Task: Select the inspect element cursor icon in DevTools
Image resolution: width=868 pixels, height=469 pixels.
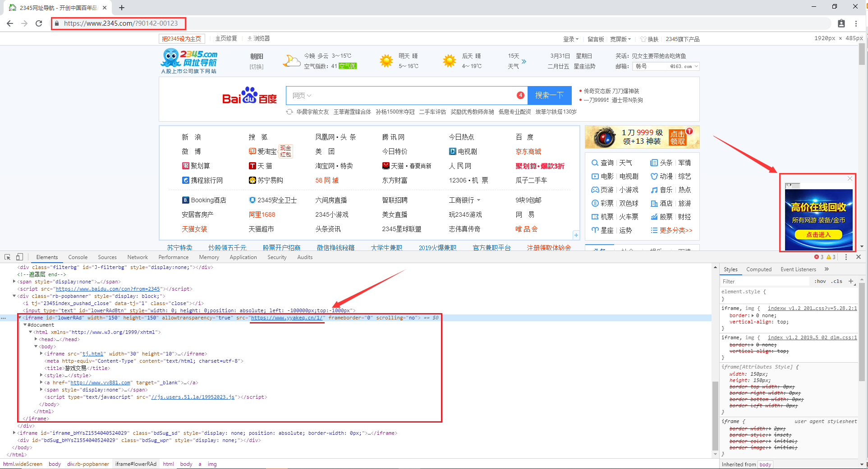Action: (x=7, y=257)
